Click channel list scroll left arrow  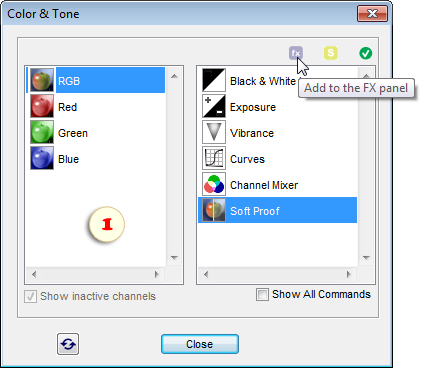click(34, 274)
